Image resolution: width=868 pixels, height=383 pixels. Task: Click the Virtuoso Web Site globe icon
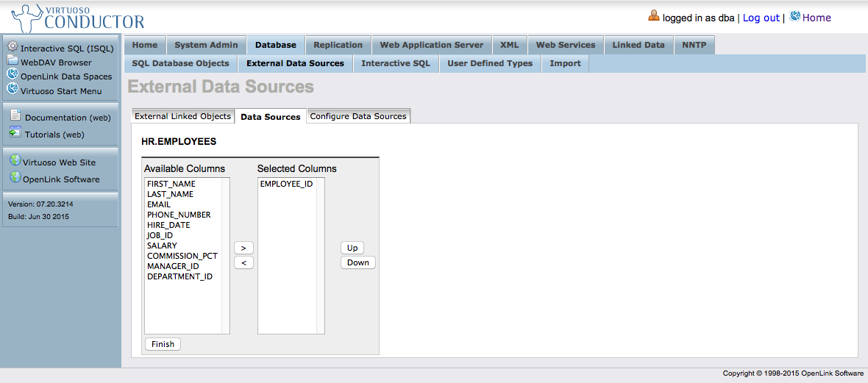(15, 160)
